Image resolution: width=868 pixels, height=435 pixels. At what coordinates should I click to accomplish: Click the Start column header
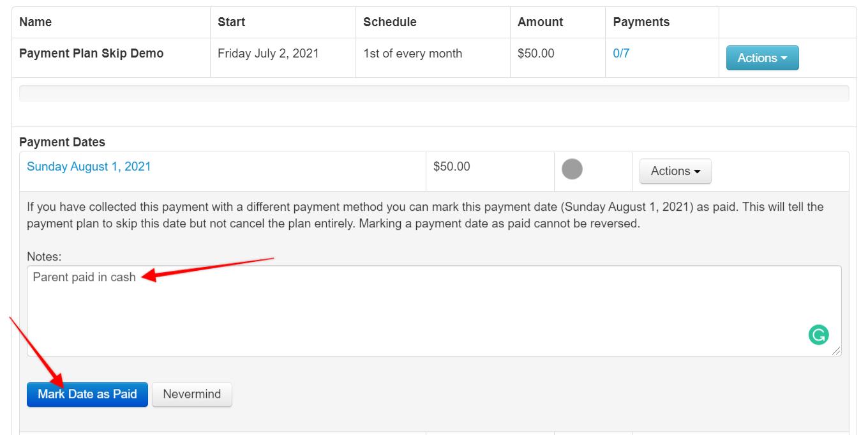(x=231, y=22)
